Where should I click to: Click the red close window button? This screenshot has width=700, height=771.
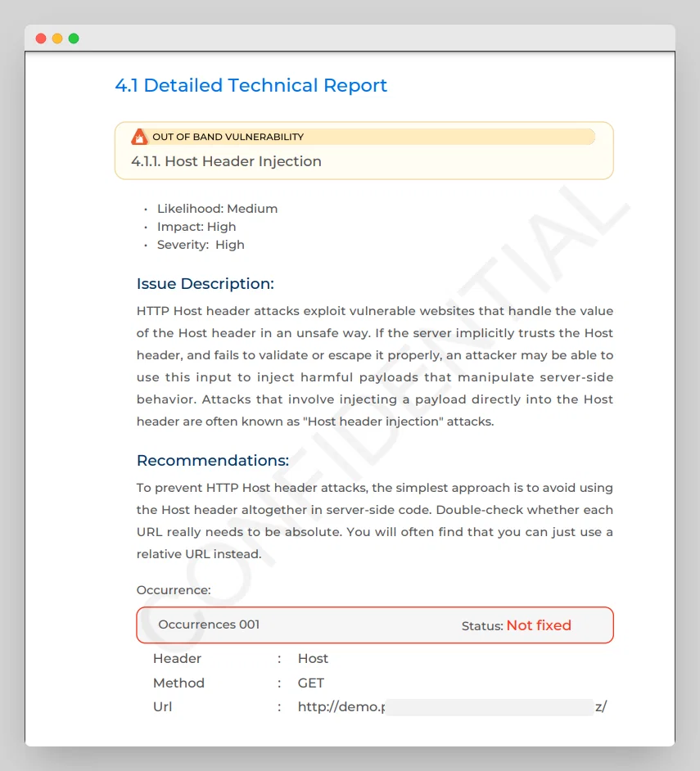41,38
